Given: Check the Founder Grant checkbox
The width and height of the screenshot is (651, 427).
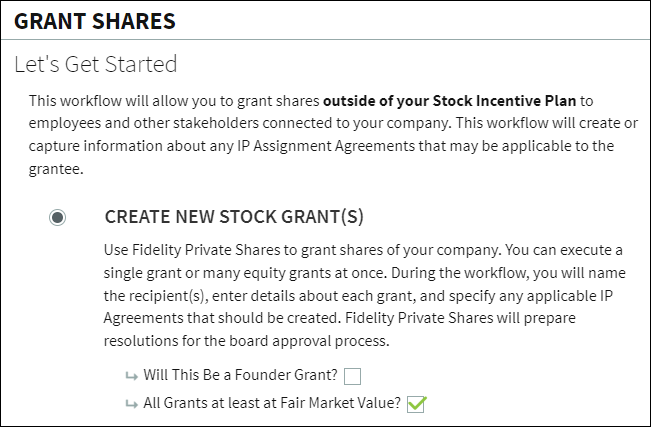Looking at the screenshot, I should point(352,377).
